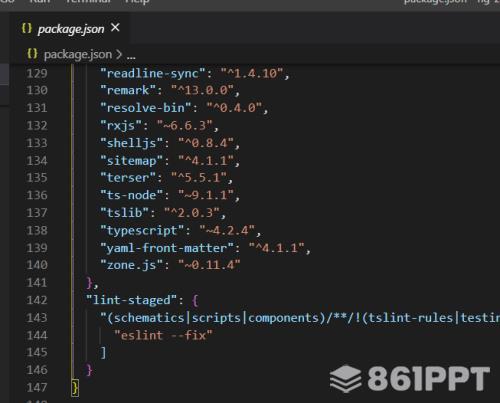Open the Help menu
The width and height of the screenshot is (500, 403).
137,2
